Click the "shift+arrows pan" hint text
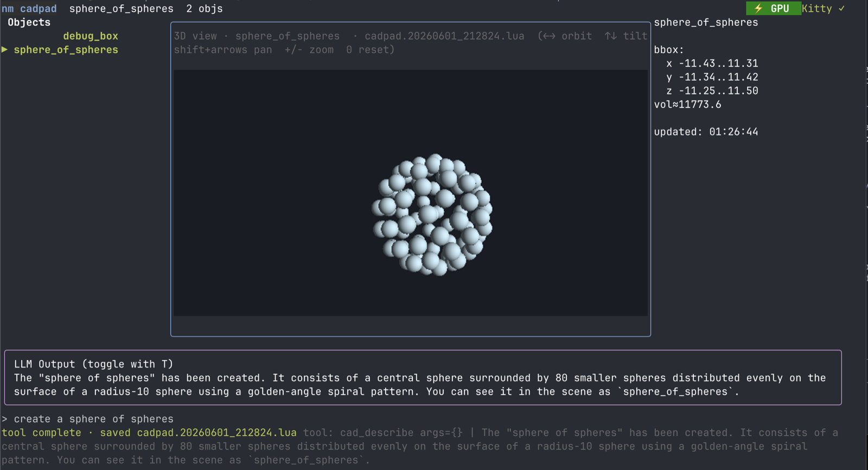Viewport: 868px width, 470px height. (x=223, y=49)
